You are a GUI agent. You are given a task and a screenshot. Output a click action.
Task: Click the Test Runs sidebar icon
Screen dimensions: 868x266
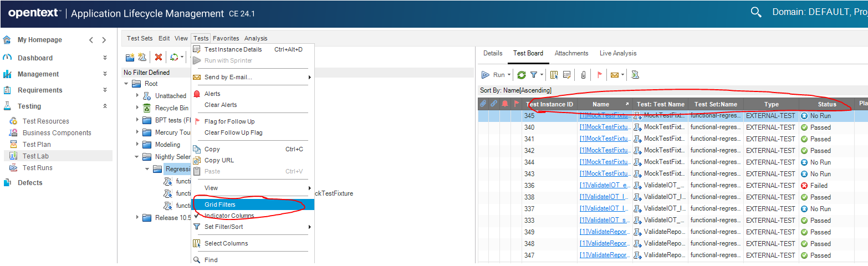(x=13, y=168)
